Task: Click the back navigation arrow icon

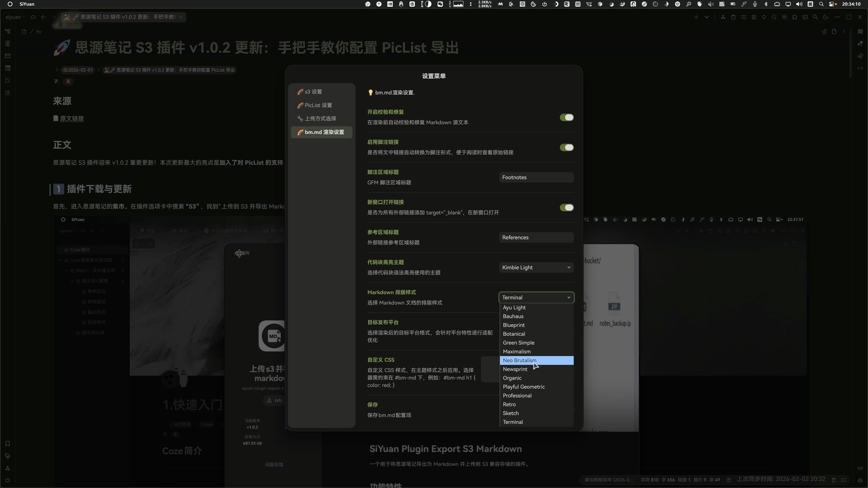Action: 43,17
